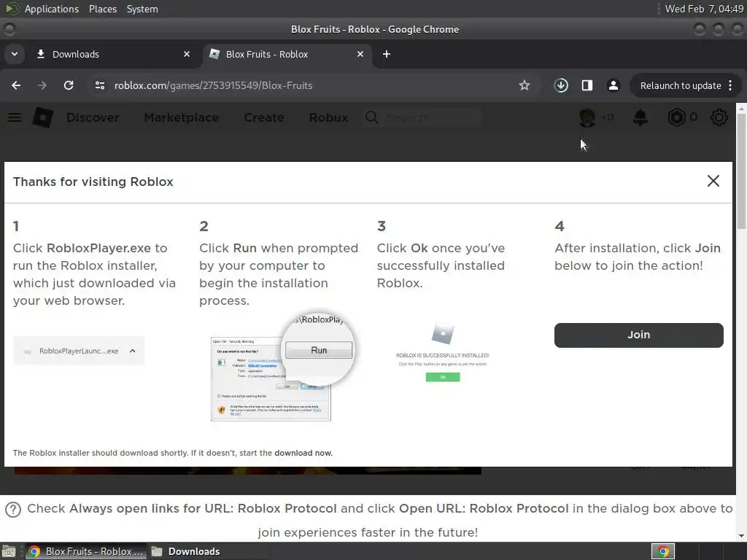747x560 pixels.
Task: Click the Robux balance icon
Action: tap(676, 117)
